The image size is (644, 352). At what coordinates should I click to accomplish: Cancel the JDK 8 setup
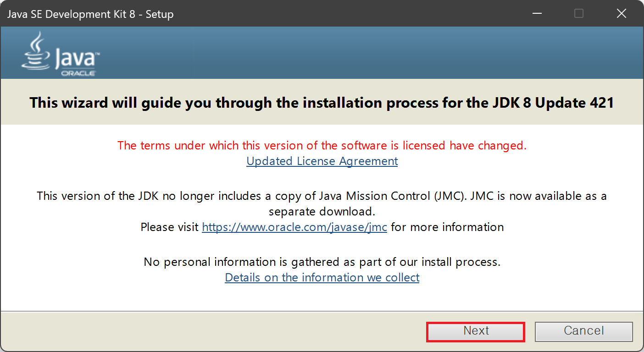click(583, 331)
